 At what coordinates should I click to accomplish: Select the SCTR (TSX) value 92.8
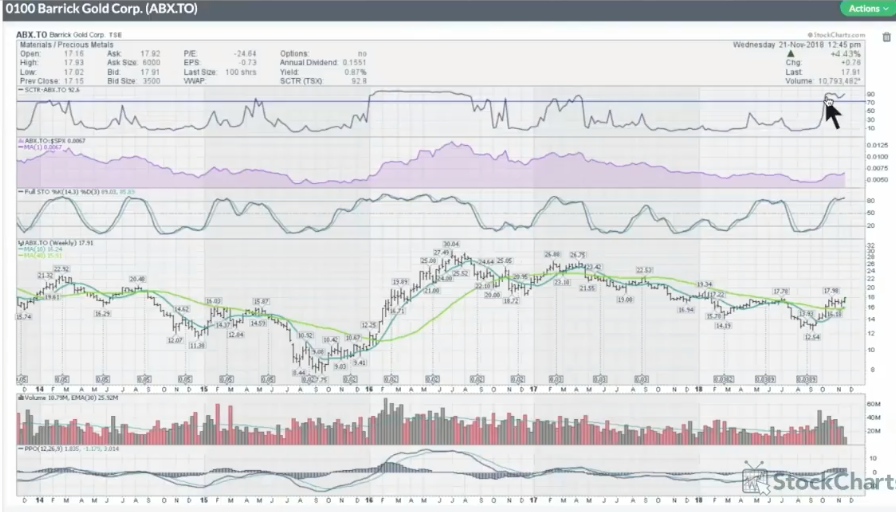[359, 81]
